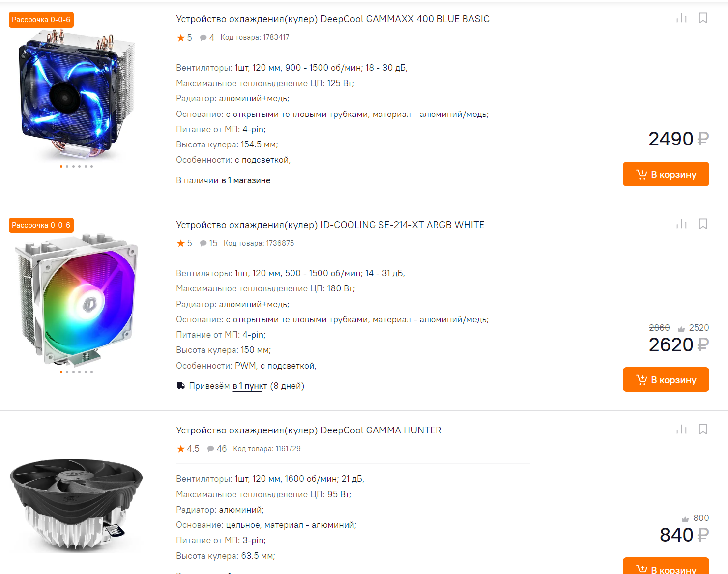Open the 15 comments on ID-COOLING cooler

pos(208,243)
